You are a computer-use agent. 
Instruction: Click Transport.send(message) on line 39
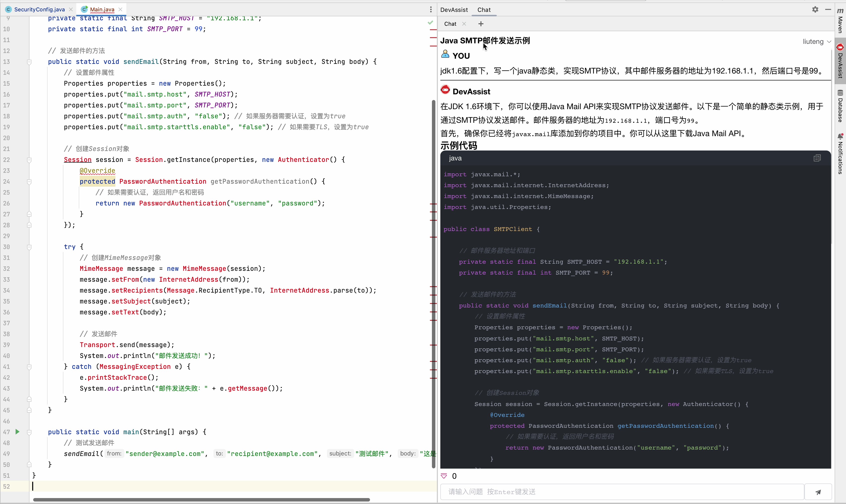pos(127,345)
